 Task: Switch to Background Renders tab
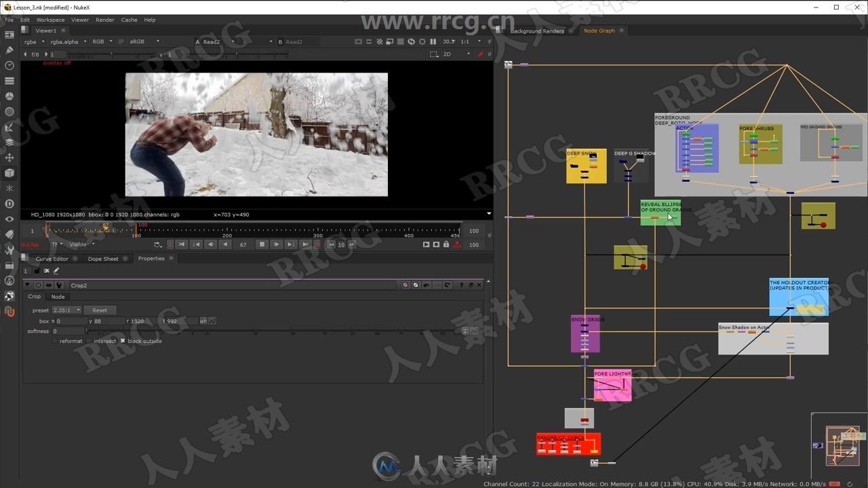click(537, 30)
